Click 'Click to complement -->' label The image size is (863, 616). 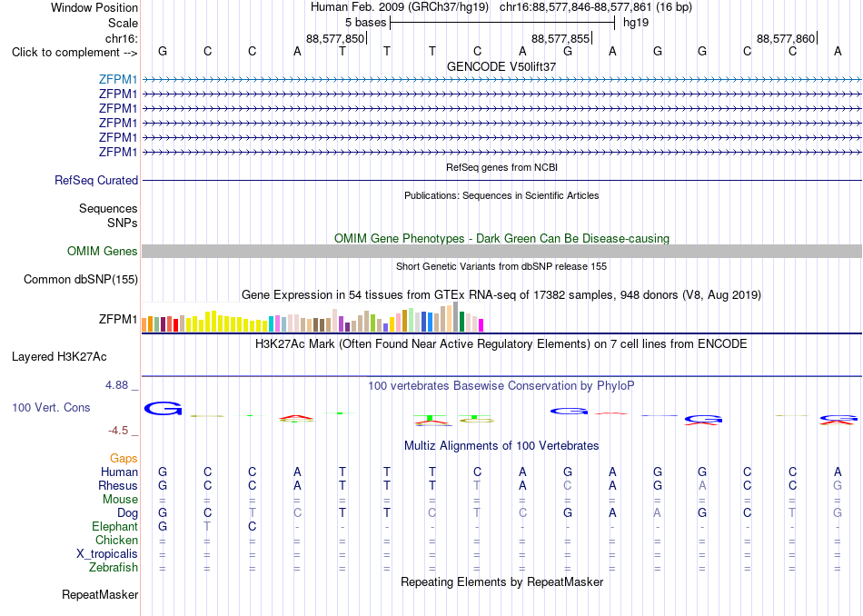point(74,53)
